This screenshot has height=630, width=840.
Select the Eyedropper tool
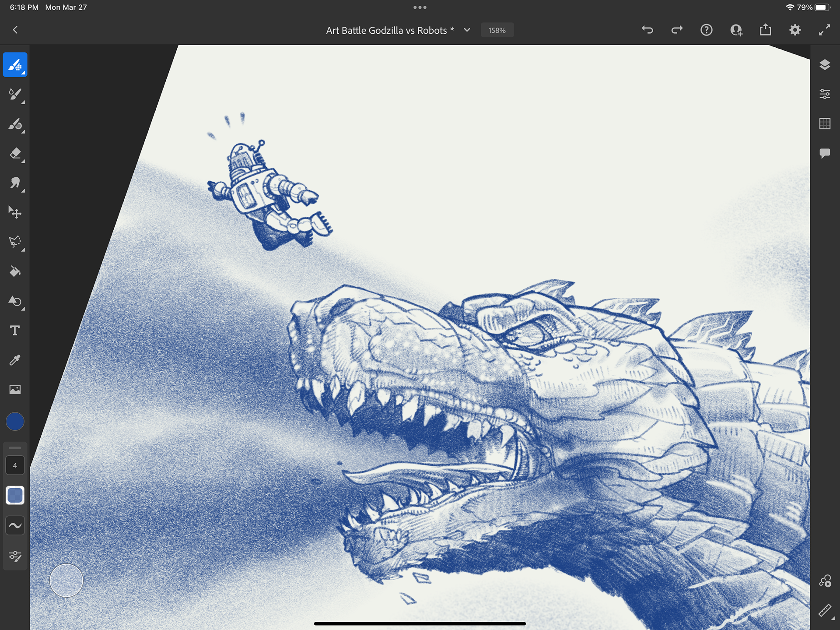tap(15, 360)
